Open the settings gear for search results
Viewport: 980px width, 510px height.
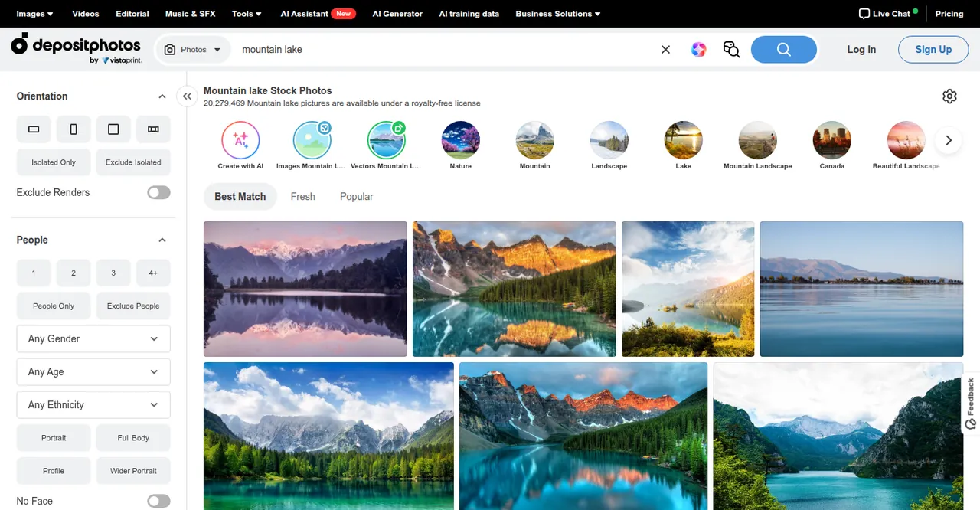coord(949,96)
